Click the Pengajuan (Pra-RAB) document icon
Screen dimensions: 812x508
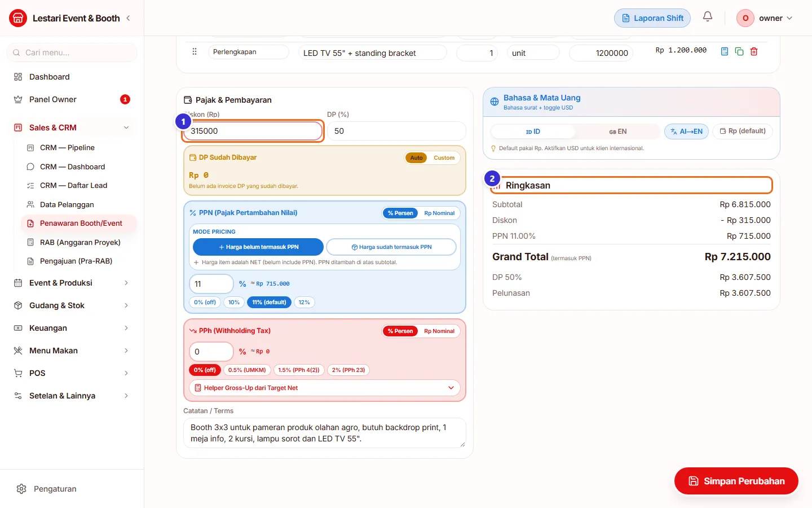pos(30,261)
